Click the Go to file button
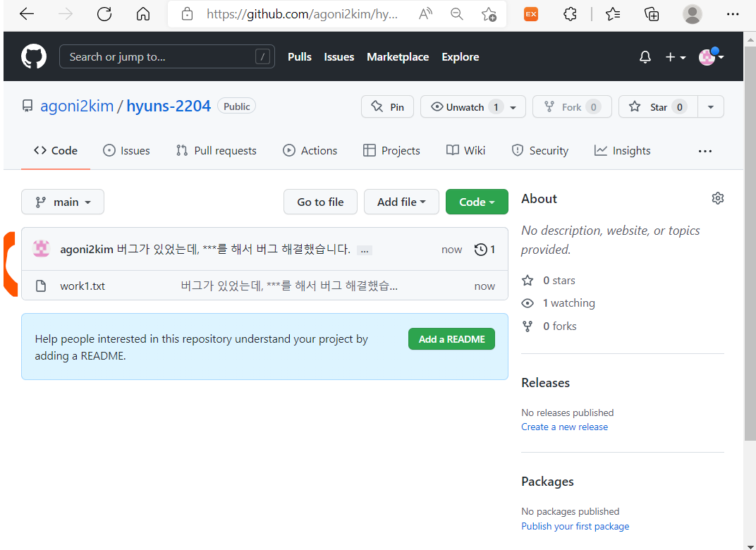756x550 pixels. point(320,202)
